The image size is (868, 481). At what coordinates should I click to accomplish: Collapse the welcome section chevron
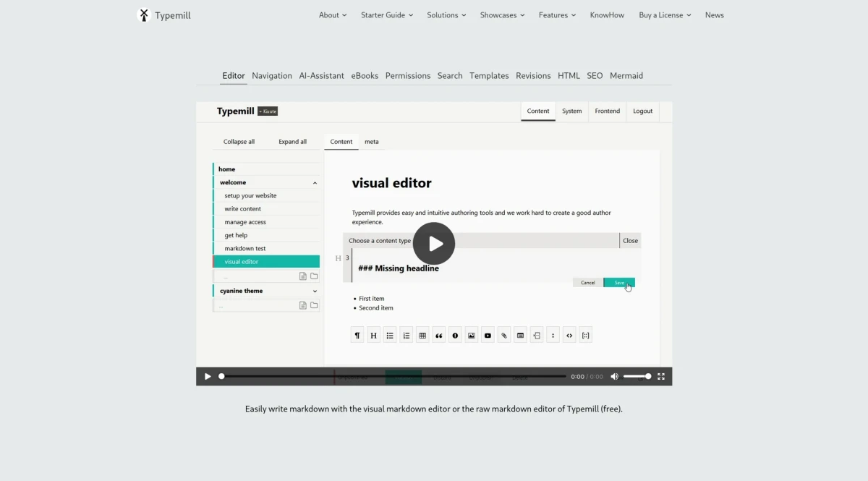click(314, 182)
